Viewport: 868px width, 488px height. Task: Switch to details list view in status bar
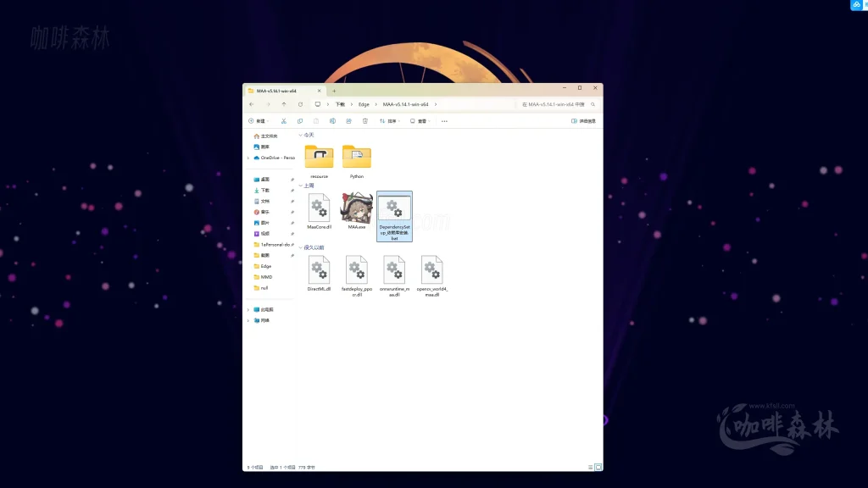[590, 467]
